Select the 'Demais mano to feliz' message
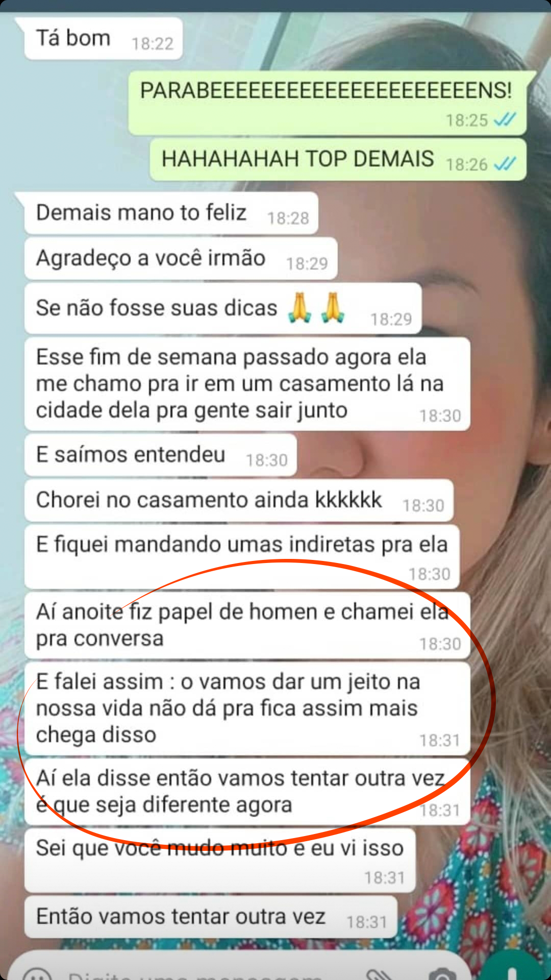The height and width of the screenshot is (980, 551). 171,213
